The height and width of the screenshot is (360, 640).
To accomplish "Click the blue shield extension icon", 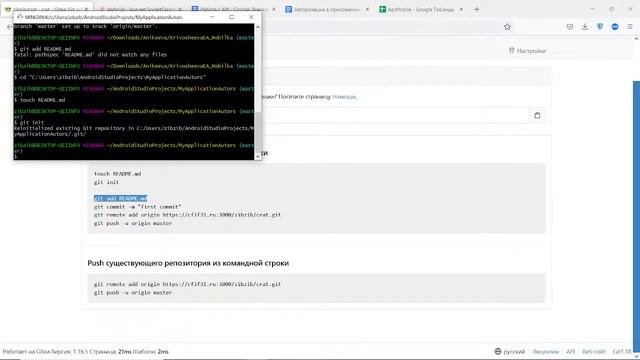I will point(600,27).
